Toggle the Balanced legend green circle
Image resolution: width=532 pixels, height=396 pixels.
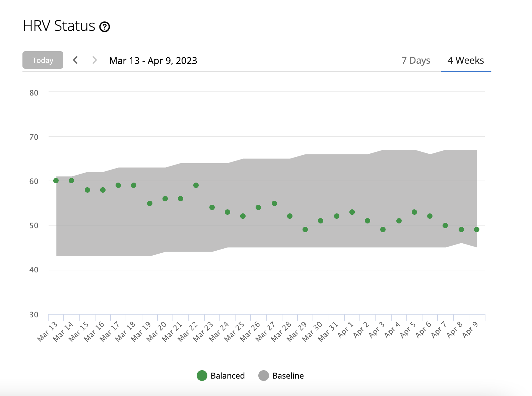[x=202, y=376]
